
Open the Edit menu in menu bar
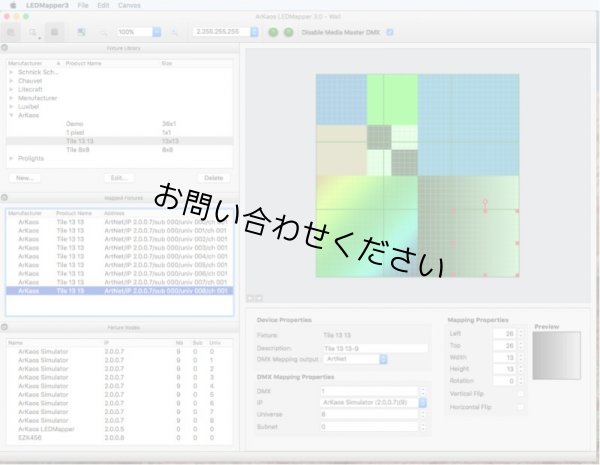(x=103, y=6)
